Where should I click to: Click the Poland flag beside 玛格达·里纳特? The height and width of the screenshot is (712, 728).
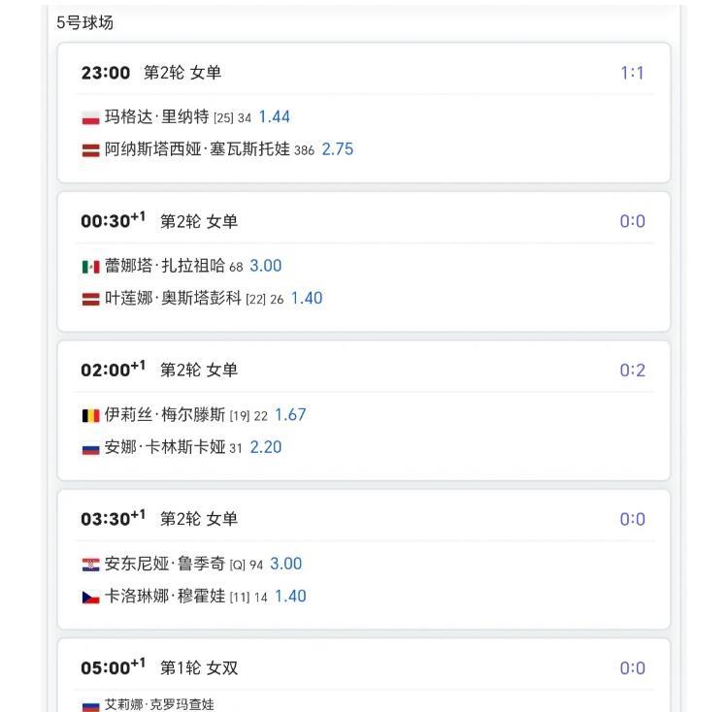click(90, 117)
